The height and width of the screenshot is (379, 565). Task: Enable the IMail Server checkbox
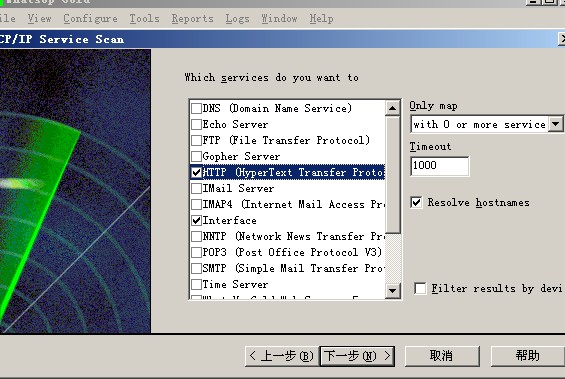(196, 188)
